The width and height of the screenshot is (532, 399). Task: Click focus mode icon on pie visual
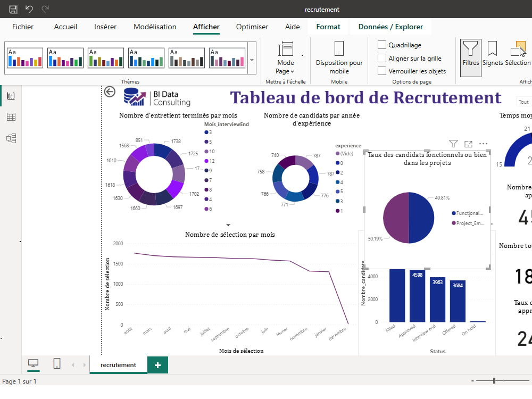pyautogui.click(x=468, y=144)
